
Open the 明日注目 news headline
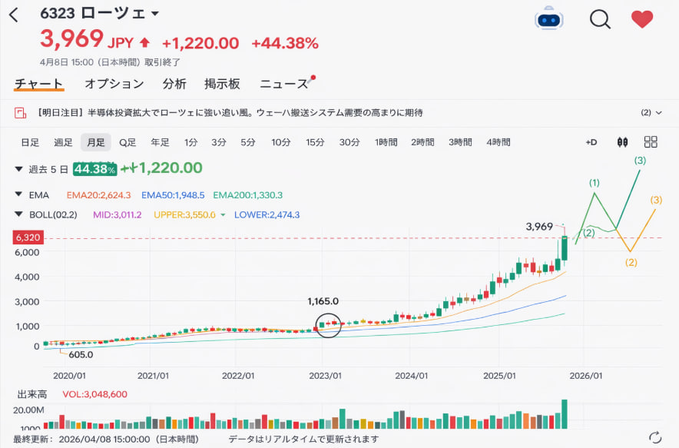[x=230, y=113]
